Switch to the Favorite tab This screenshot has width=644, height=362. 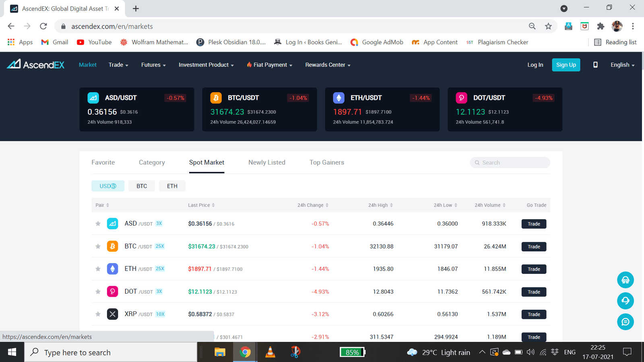[103, 162]
